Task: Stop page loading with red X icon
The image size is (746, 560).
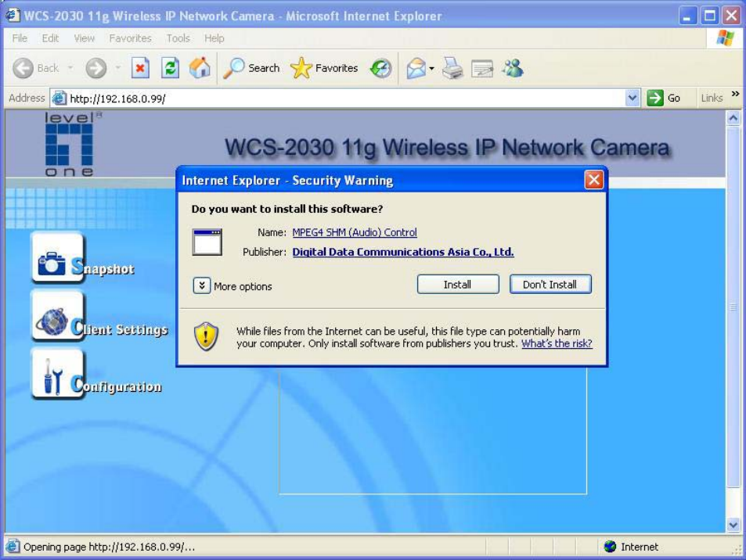Action: [x=140, y=68]
